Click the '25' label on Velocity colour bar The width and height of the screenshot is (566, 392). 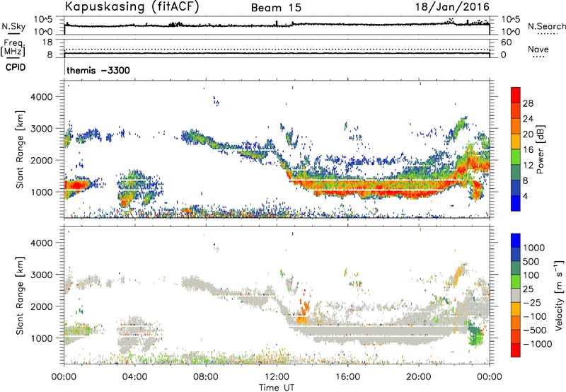click(x=528, y=289)
